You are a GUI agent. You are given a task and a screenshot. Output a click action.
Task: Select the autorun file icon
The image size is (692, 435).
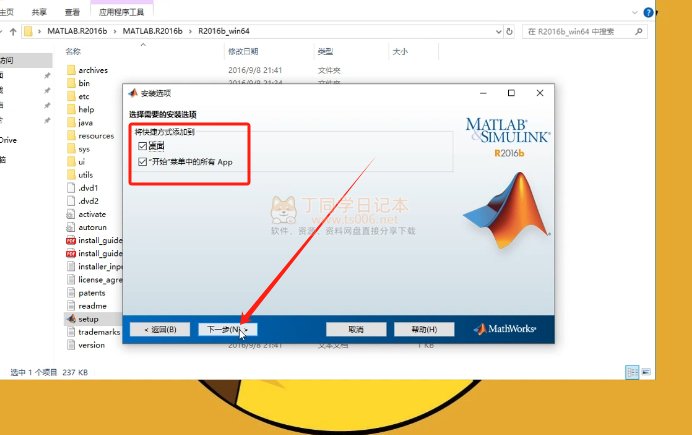point(71,227)
